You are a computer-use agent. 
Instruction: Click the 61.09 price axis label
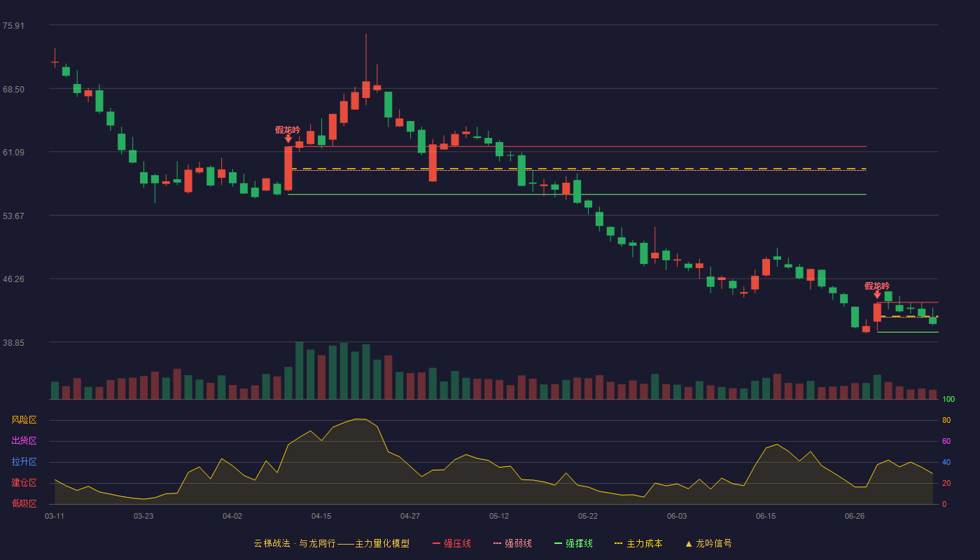point(13,153)
